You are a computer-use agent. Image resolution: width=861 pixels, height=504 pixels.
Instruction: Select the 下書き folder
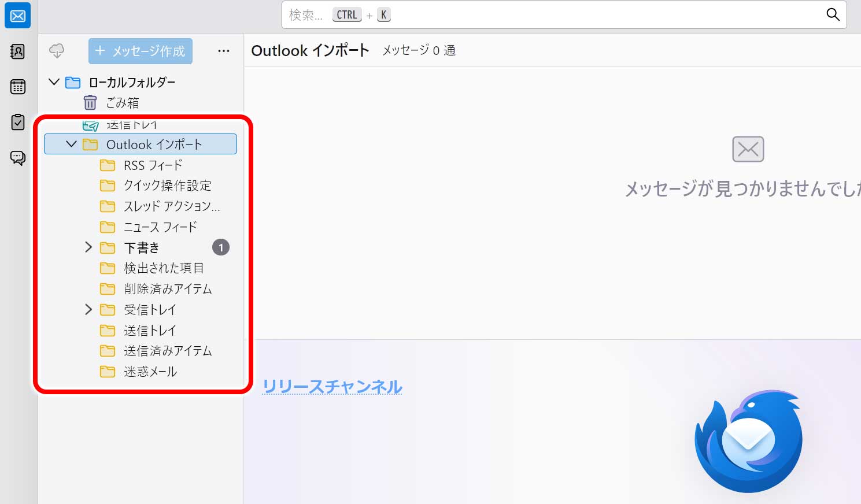(141, 248)
